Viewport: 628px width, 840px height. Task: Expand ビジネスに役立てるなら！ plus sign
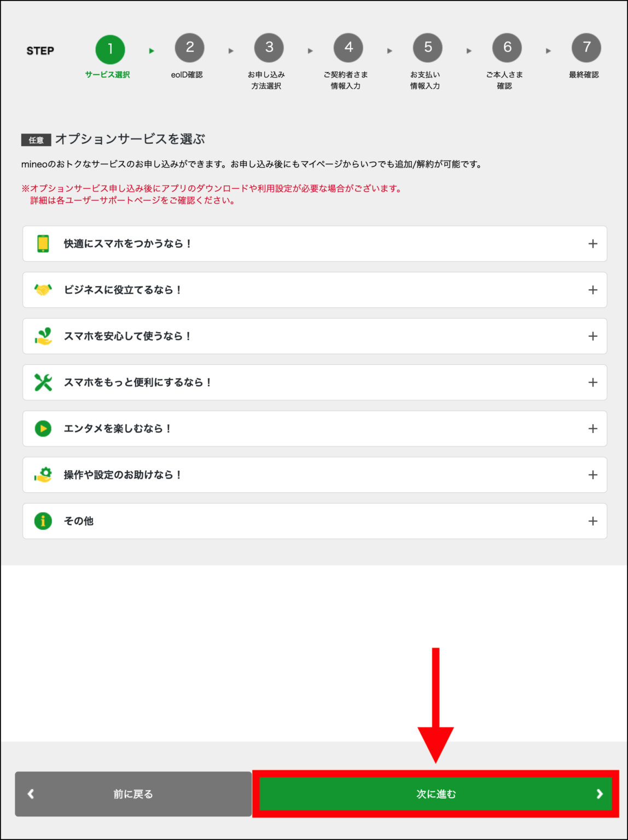[x=592, y=290]
